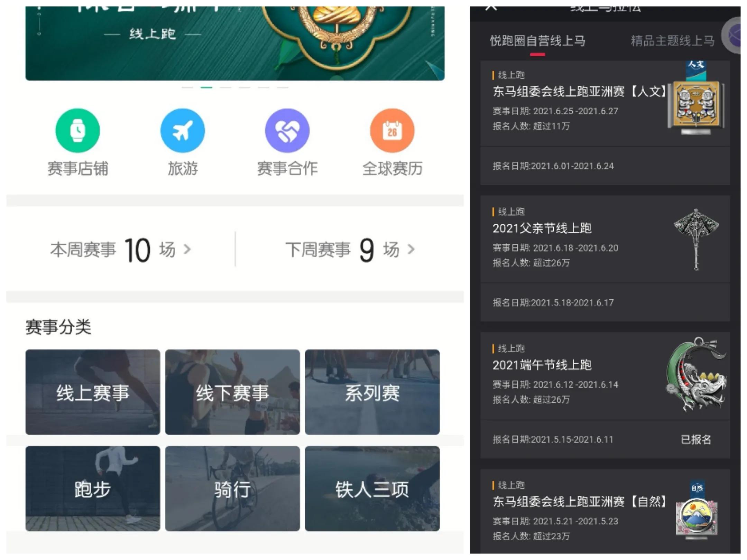The image size is (747, 560).
Task: Open the 全球赛历 calendar icon
Action: [x=392, y=130]
